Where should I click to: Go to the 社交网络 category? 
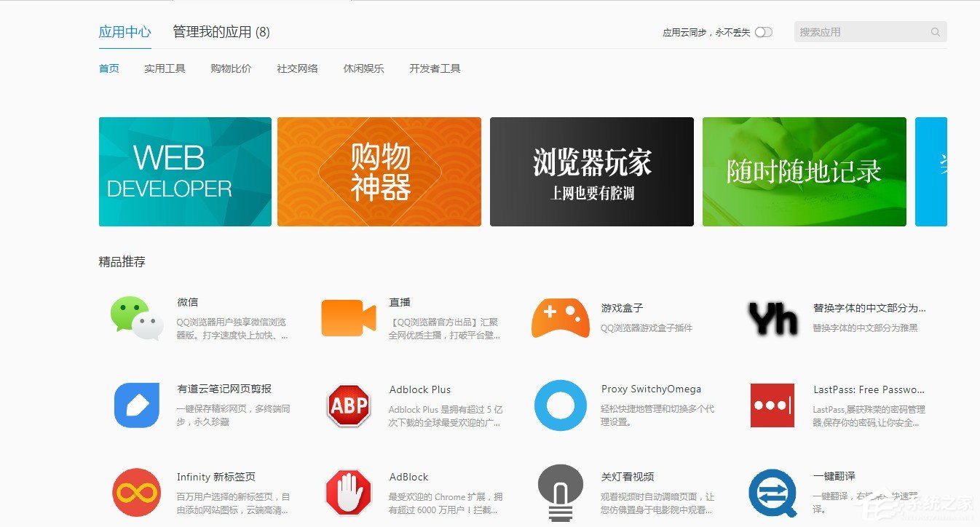coord(297,68)
